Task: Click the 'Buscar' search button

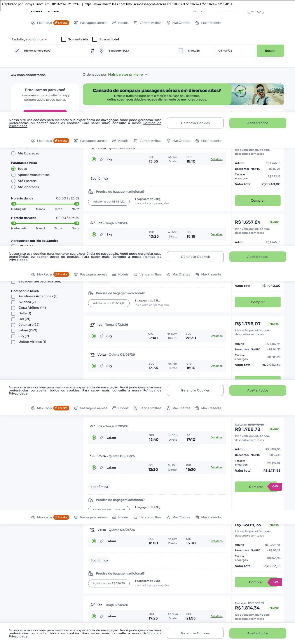Action: coord(270,51)
